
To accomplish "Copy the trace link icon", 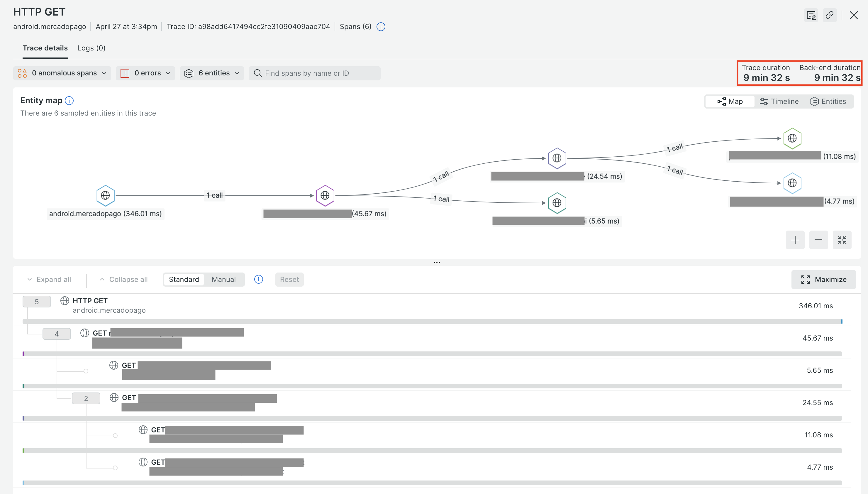I will [x=830, y=15].
